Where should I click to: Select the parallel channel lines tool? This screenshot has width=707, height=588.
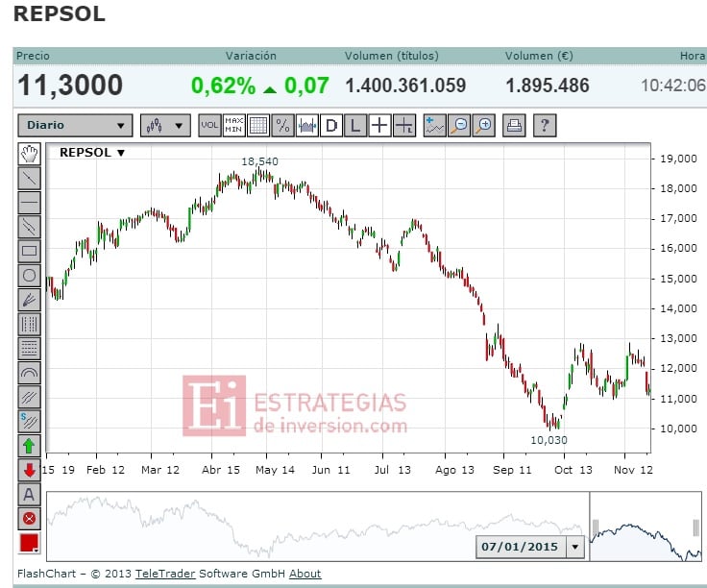[30, 227]
